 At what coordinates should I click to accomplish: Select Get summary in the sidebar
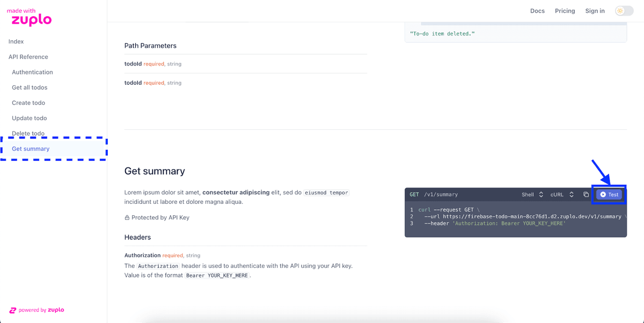coord(31,149)
